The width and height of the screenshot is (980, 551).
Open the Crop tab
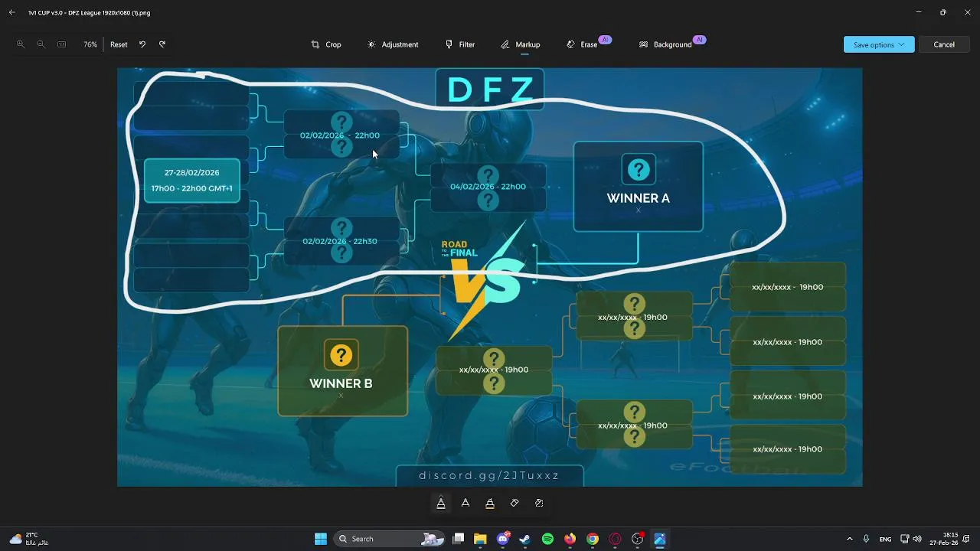click(326, 44)
